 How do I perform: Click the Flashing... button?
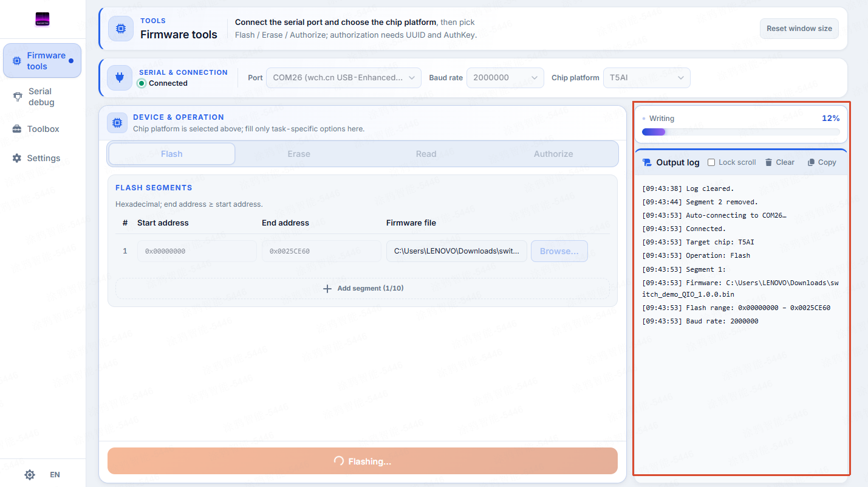click(x=363, y=461)
